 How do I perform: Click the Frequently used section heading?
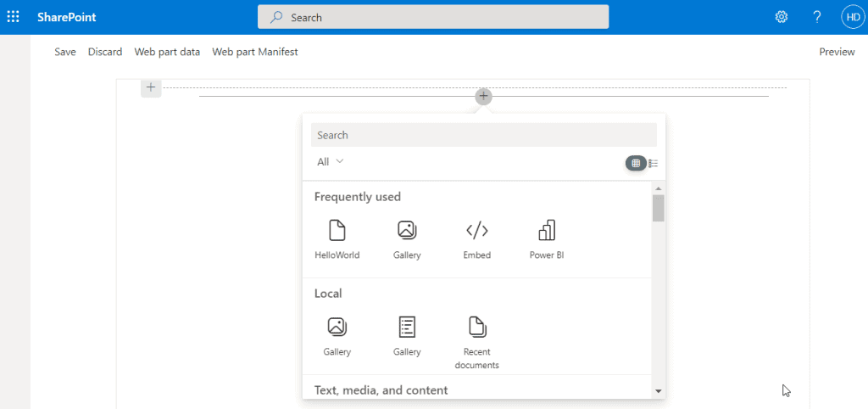358,197
